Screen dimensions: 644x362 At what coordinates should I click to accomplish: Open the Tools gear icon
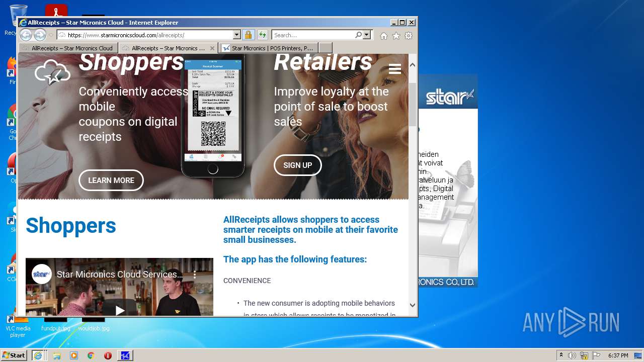pyautogui.click(x=409, y=36)
